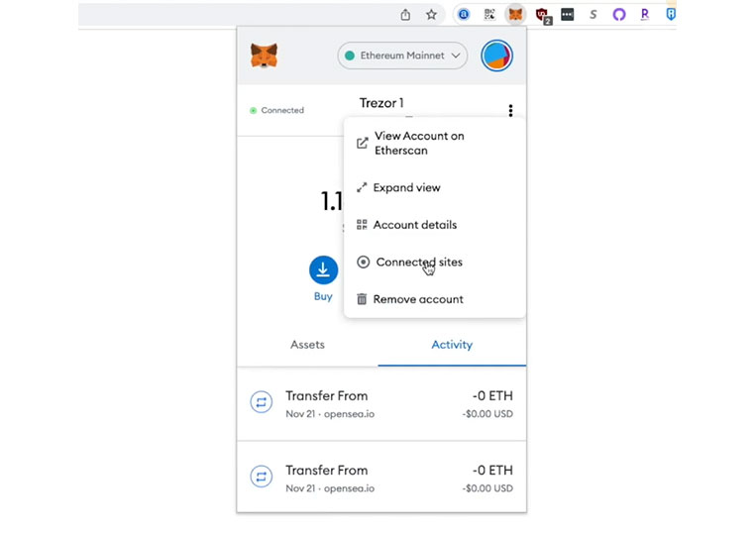The height and width of the screenshot is (536, 756).
Task: Click the Etherscan external link icon
Action: pos(362,143)
